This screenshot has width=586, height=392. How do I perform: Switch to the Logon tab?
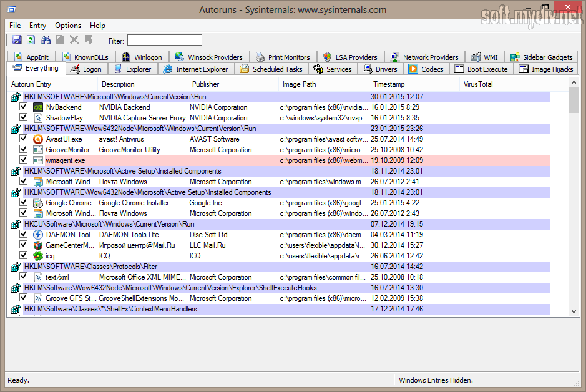click(87, 69)
